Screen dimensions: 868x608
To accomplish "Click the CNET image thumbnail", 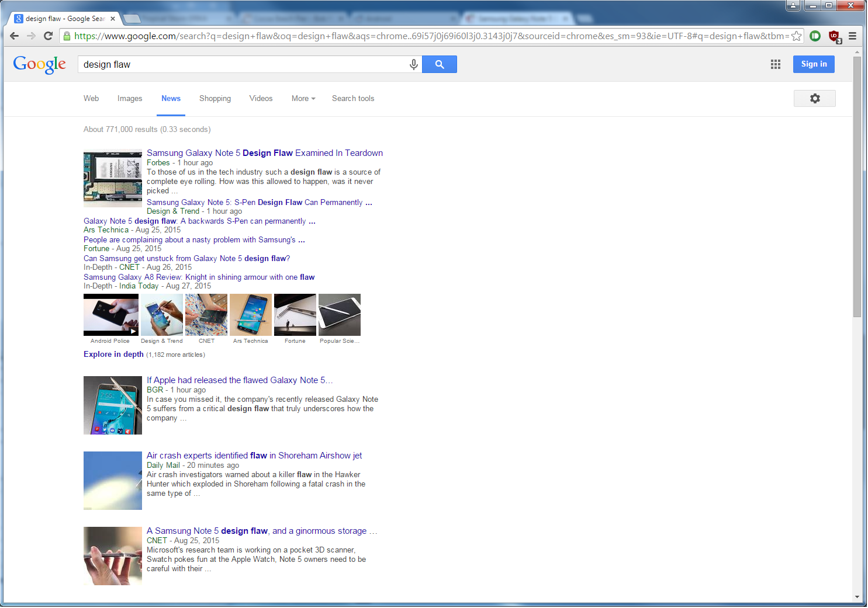I will pos(206,315).
